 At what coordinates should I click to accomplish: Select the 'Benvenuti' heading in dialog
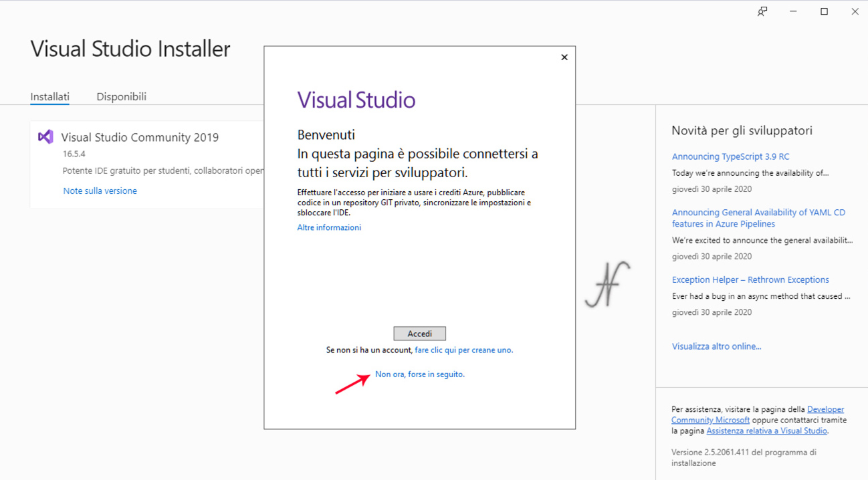point(326,134)
